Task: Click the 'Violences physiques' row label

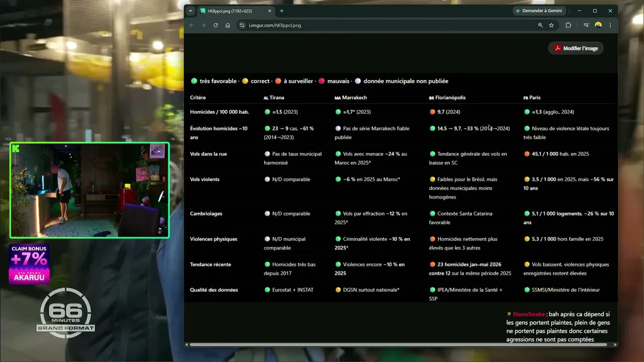Action: (x=213, y=239)
